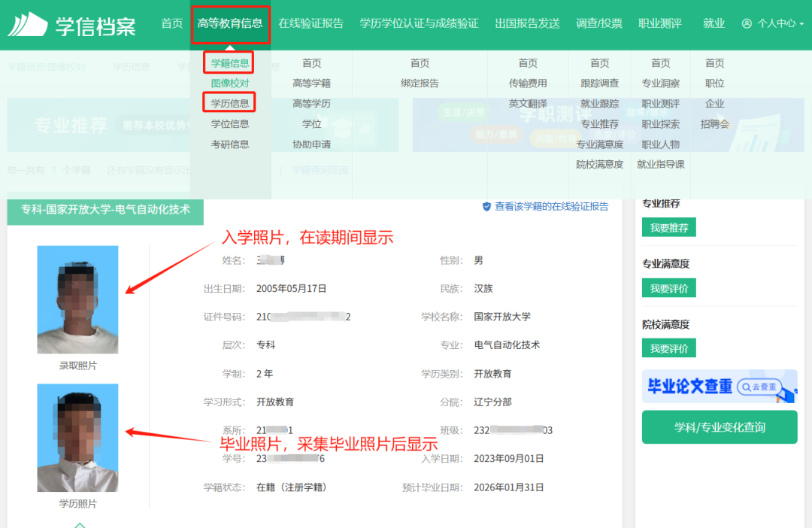Open the 学历学位认证与成绩验证 navigation menu

coord(419,24)
